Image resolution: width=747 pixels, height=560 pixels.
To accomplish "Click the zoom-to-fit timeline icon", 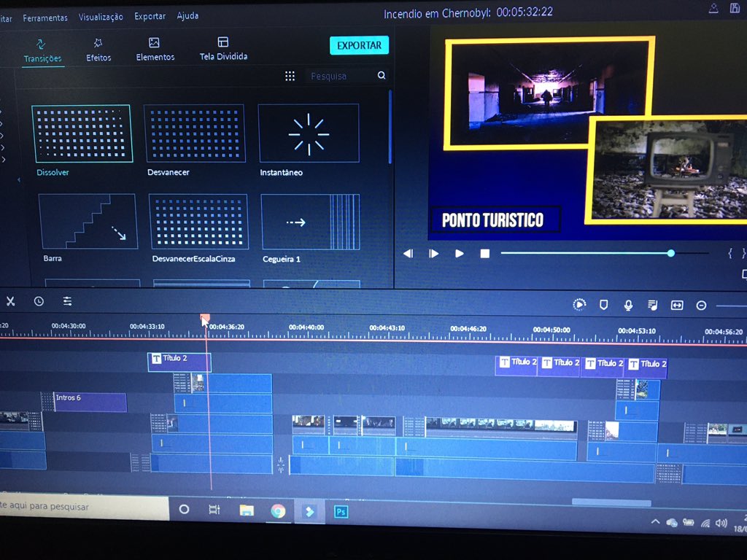I will click(x=677, y=306).
